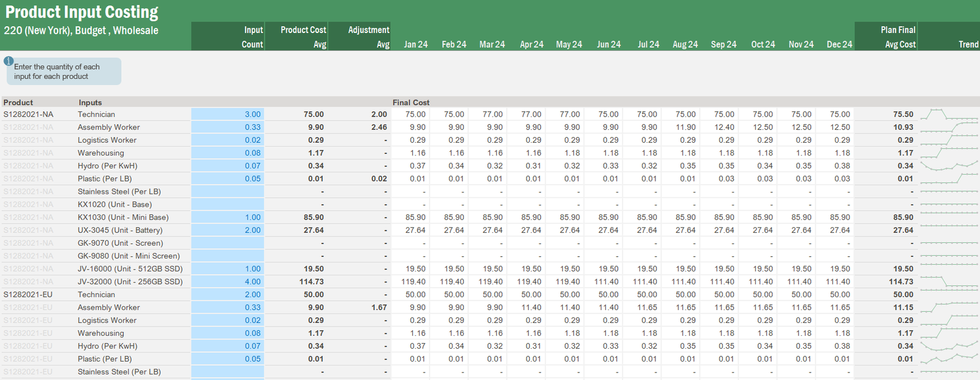The width and height of the screenshot is (980, 380).
Task: Select the JV-16000 (Unit - 512GB SSD) label
Action: click(x=130, y=269)
